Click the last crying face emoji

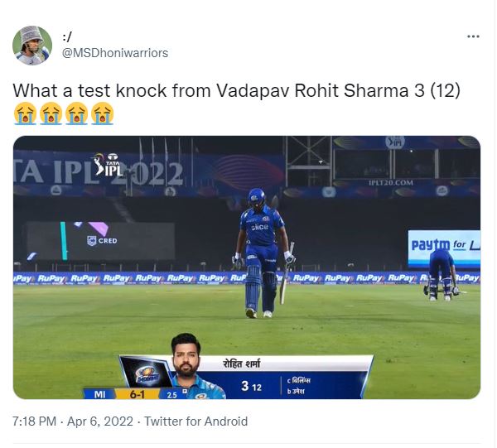coord(102,113)
